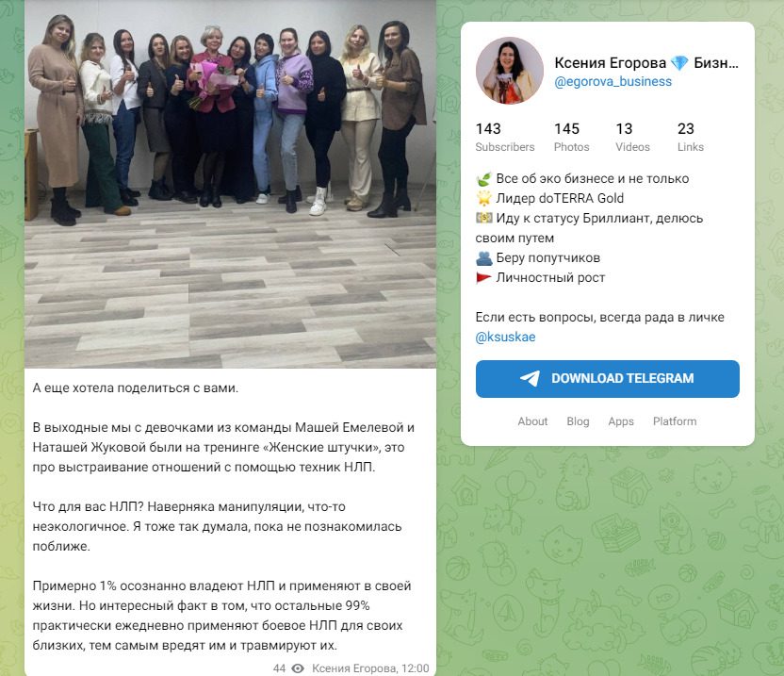Click the channel profile avatar photo
The width and height of the screenshot is (784, 676).
[x=510, y=71]
